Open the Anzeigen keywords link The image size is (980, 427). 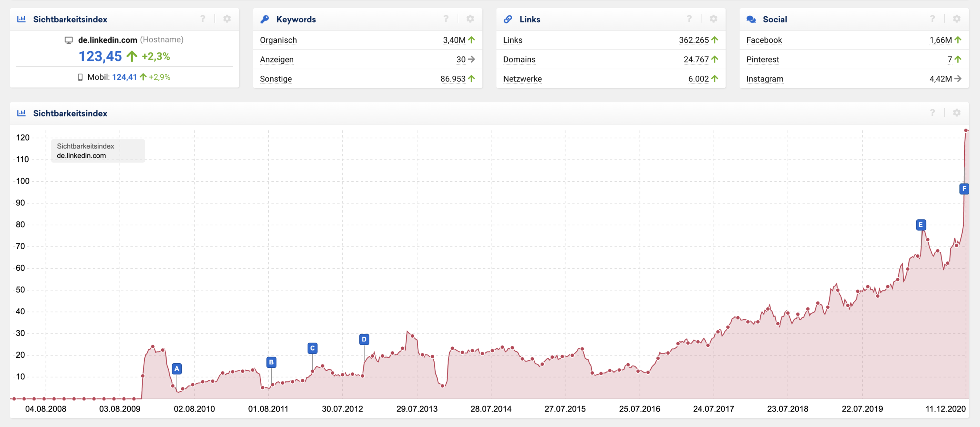click(277, 59)
